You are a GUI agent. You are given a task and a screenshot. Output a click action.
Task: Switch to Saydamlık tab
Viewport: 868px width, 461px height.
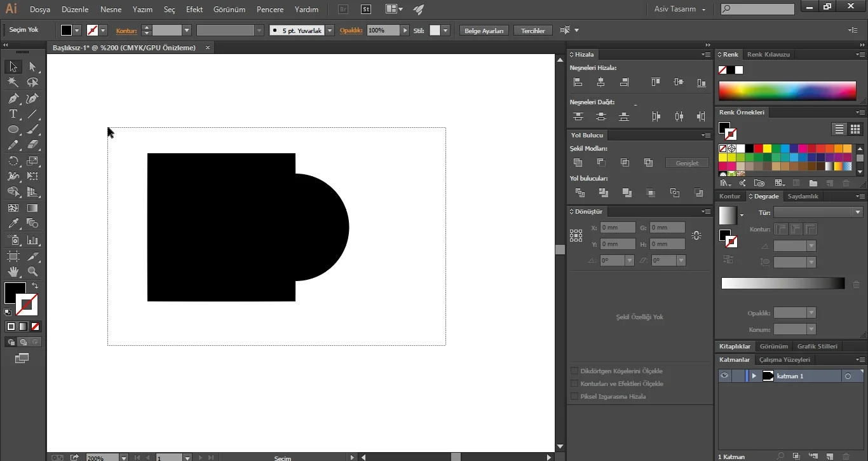[803, 196]
